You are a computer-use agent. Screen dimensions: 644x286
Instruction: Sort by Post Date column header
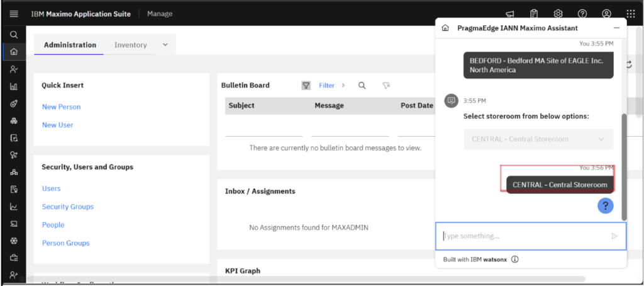coord(417,105)
